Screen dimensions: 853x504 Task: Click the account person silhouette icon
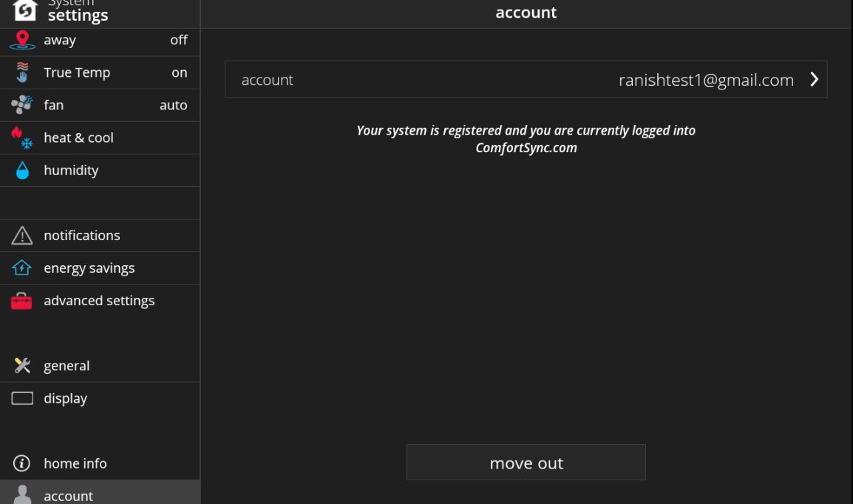click(x=22, y=494)
